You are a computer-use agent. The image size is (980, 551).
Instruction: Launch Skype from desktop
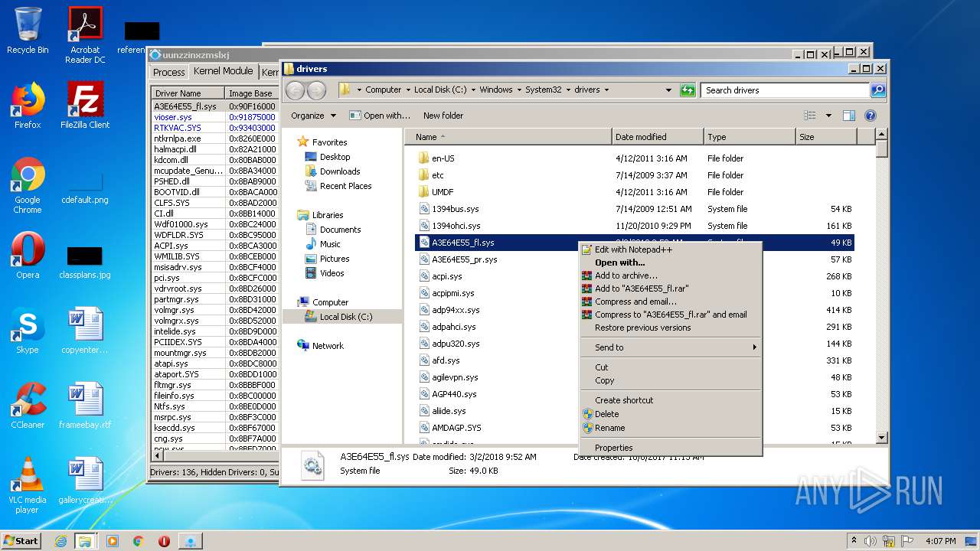(28, 331)
